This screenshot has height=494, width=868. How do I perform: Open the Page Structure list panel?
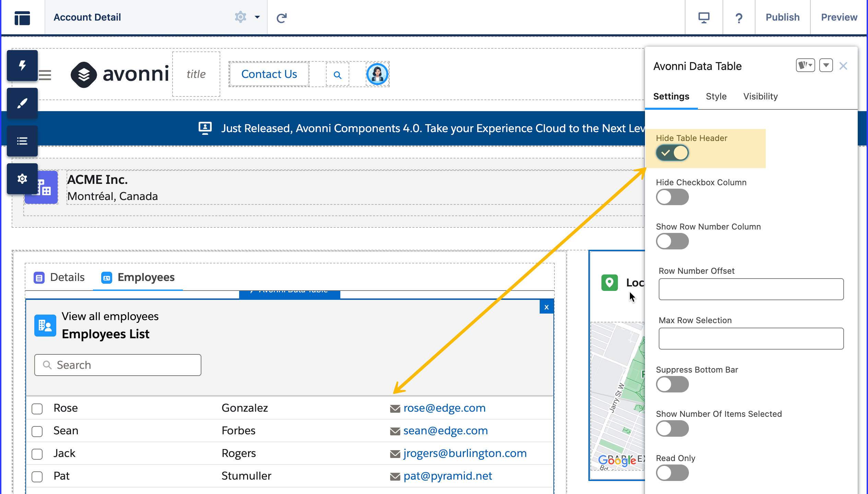(x=22, y=141)
